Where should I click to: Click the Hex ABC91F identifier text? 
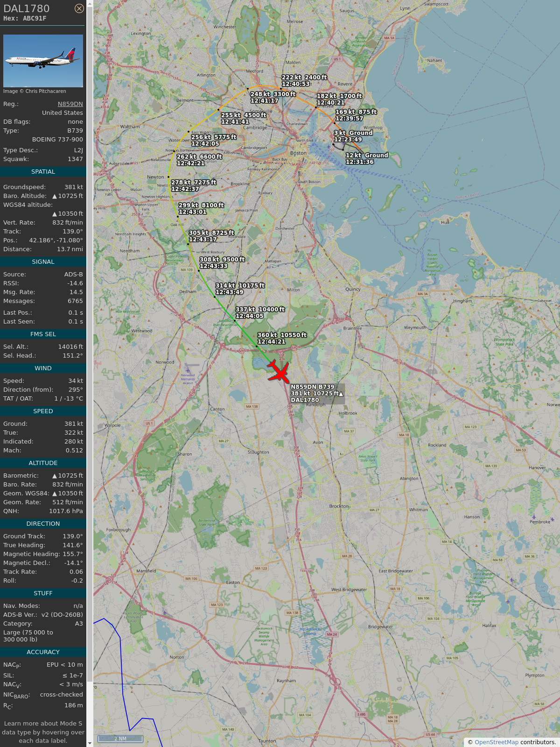pyautogui.click(x=25, y=19)
